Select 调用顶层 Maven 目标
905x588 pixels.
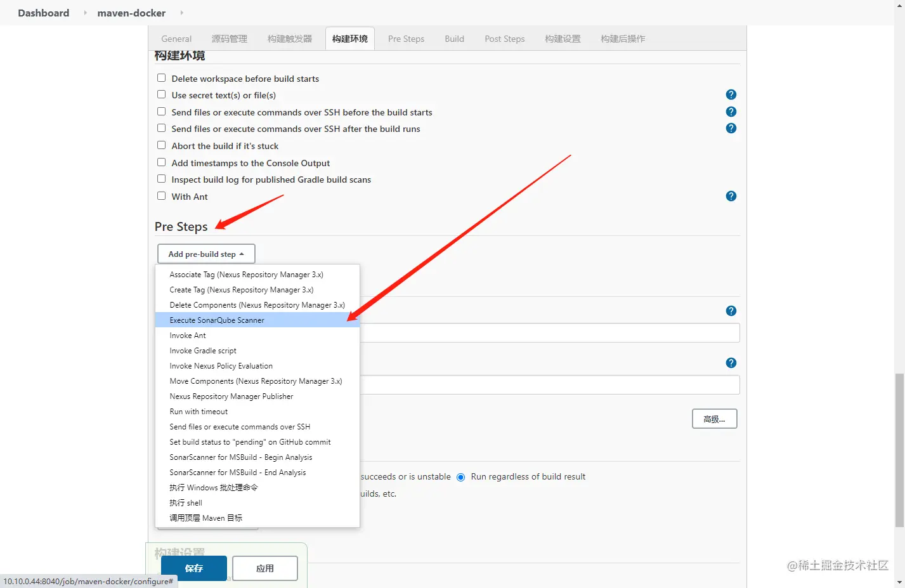(x=257, y=518)
